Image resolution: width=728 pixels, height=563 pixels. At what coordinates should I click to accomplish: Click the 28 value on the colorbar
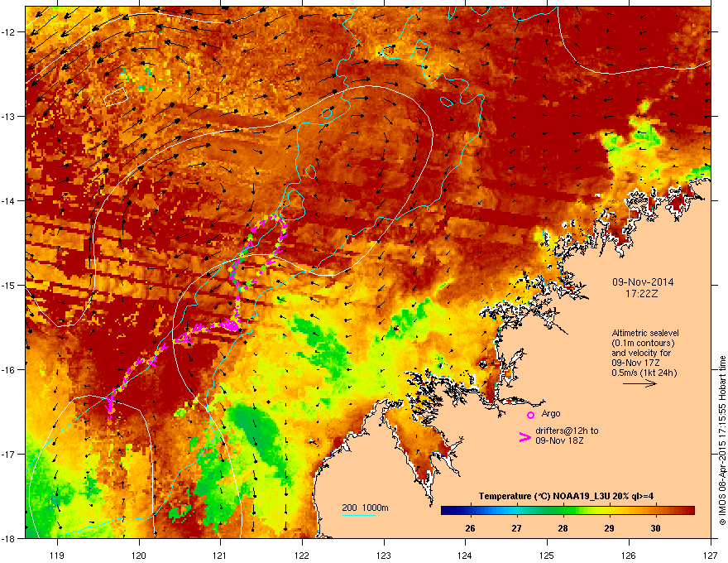click(x=563, y=528)
